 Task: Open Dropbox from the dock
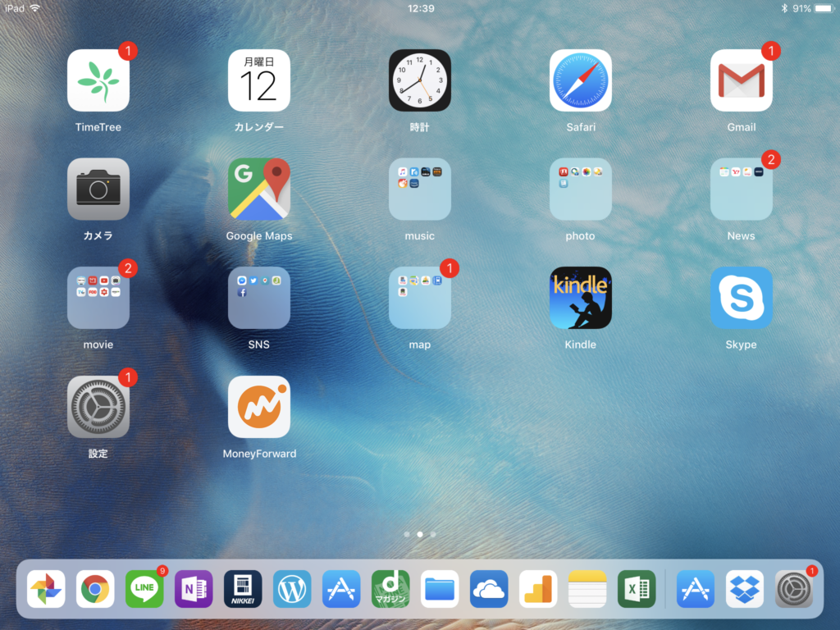coord(745,589)
